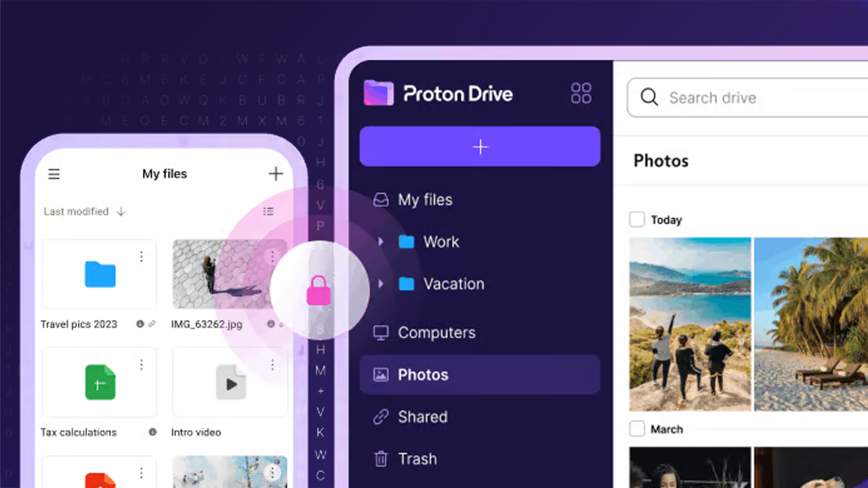Click the Proton Drive logo
This screenshot has height=488, width=868.
[x=438, y=93]
